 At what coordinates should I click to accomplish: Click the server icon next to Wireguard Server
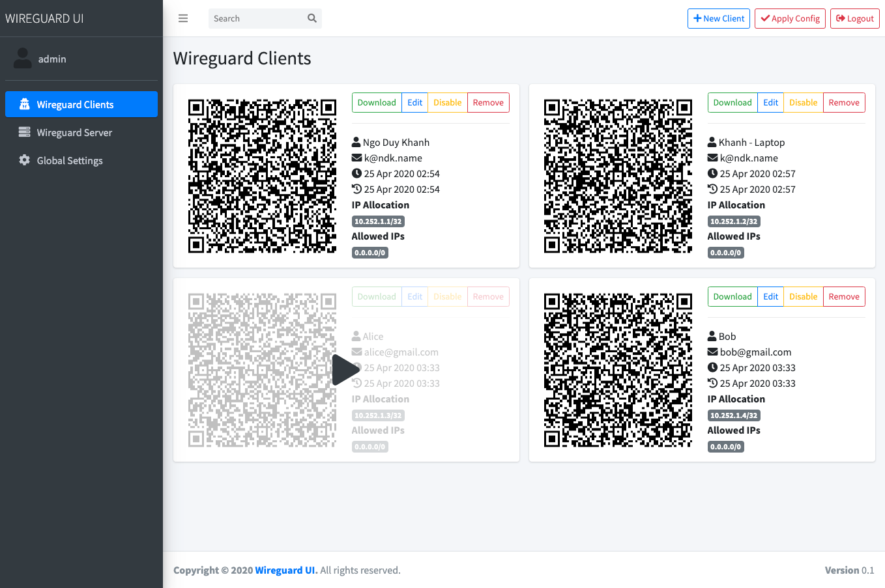(x=23, y=132)
